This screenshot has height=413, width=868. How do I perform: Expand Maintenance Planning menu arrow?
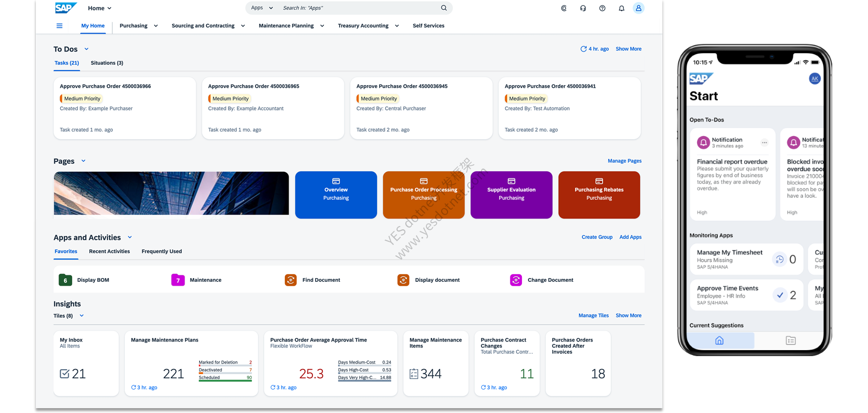click(322, 25)
